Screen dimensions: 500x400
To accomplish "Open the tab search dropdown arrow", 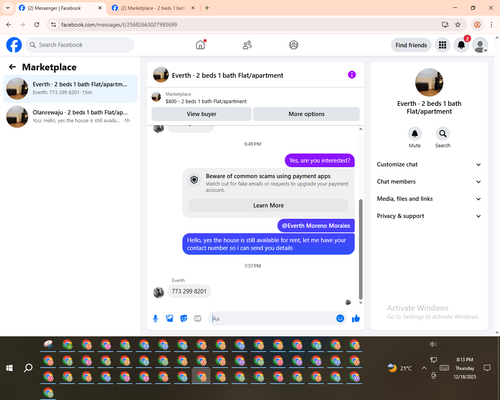I will [7, 8].
